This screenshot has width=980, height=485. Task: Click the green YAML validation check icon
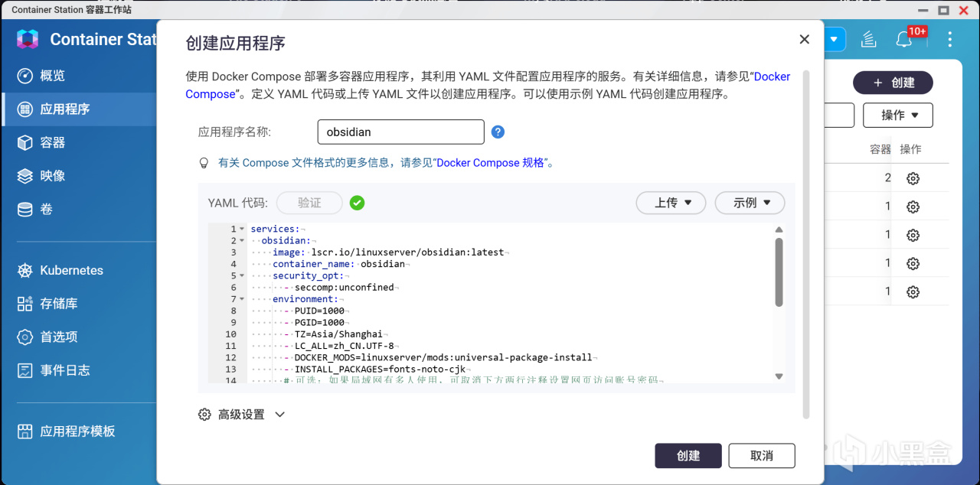click(x=357, y=203)
